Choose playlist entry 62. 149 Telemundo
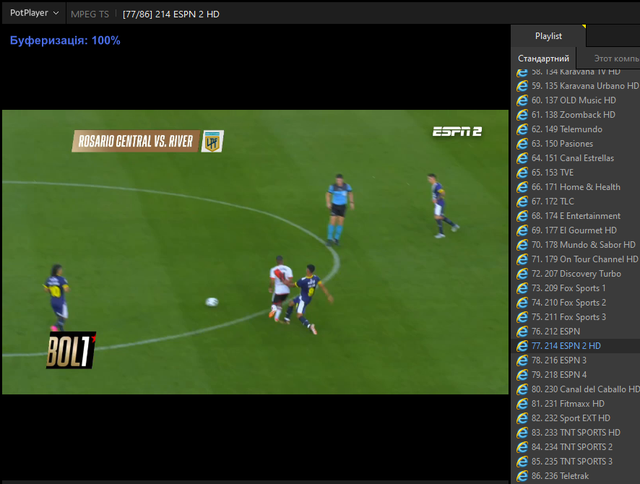Viewport: 640px width, 484px height. [x=576, y=129]
